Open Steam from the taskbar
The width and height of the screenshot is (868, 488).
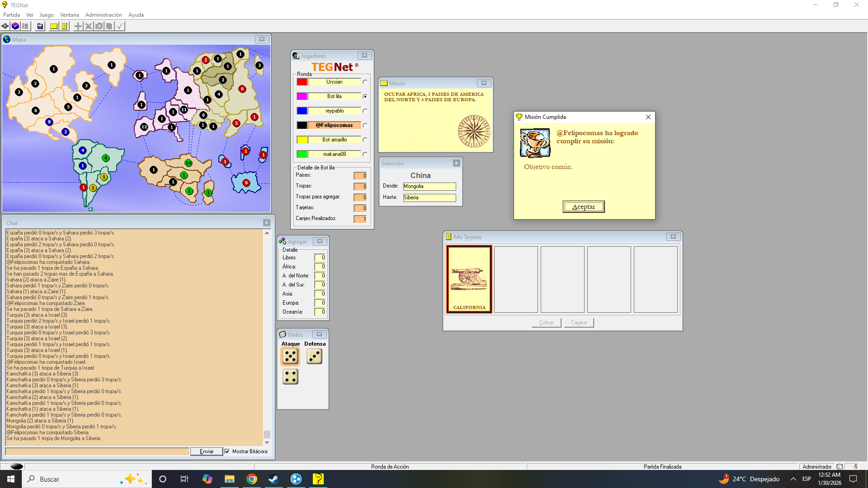(x=274, y=479)
